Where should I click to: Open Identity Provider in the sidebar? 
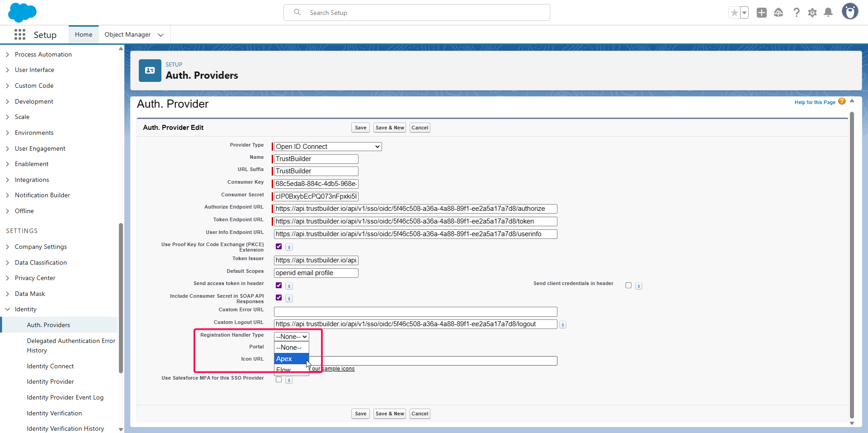click(x=50, y=381)
